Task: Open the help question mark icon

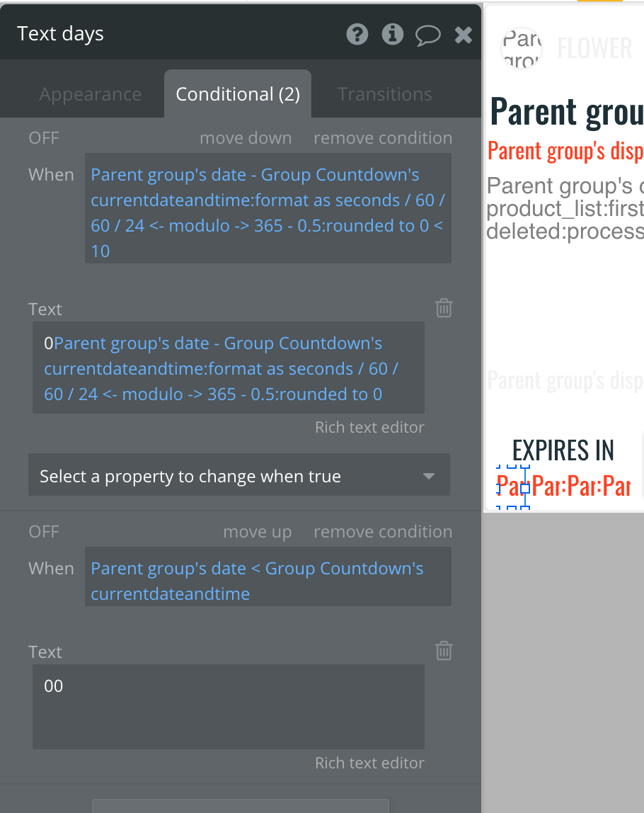Action: click(357, 34)
